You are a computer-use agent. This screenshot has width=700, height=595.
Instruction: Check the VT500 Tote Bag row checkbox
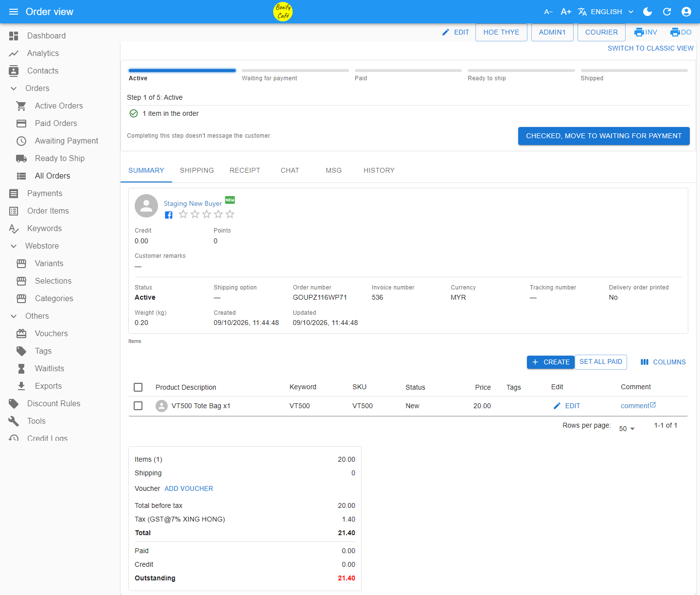point(138,406)
